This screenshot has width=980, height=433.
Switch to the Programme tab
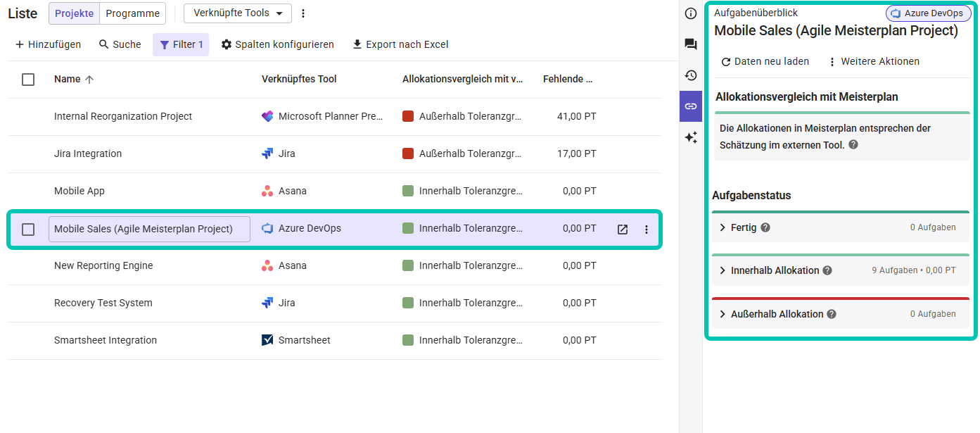pyautogui.click(x=133, y=13)
